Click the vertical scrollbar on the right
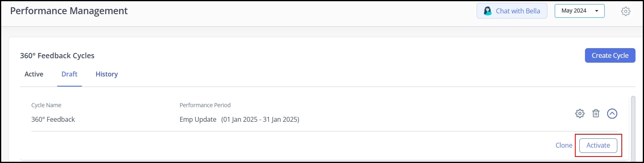The image size is (644, 163). (x=633, y=127)
